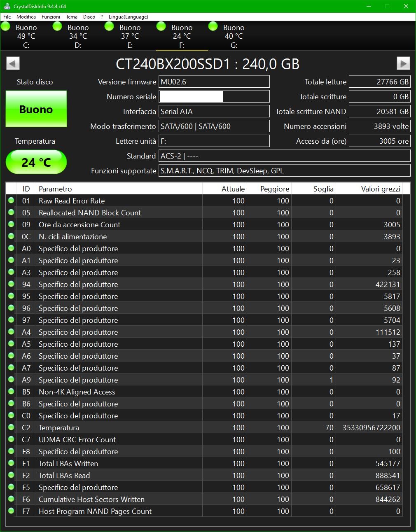Click the Versione firmware field MU02.6
This screenshot has width=416, height=532.
(x=214, y=82)
